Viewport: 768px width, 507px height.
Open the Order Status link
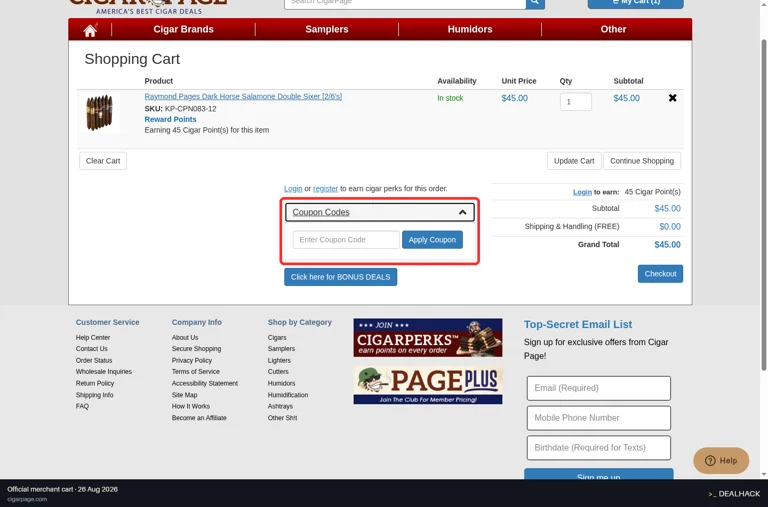coord(94,361)
